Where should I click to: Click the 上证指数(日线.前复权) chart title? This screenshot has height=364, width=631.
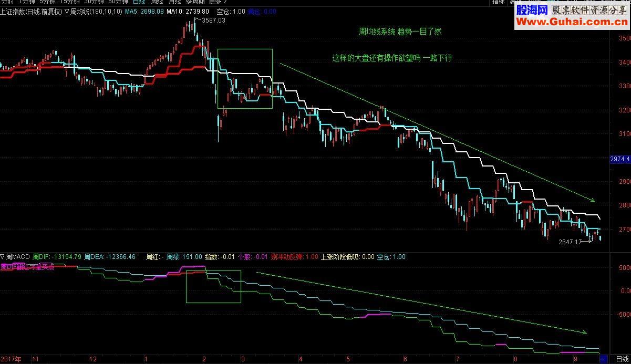31,12
